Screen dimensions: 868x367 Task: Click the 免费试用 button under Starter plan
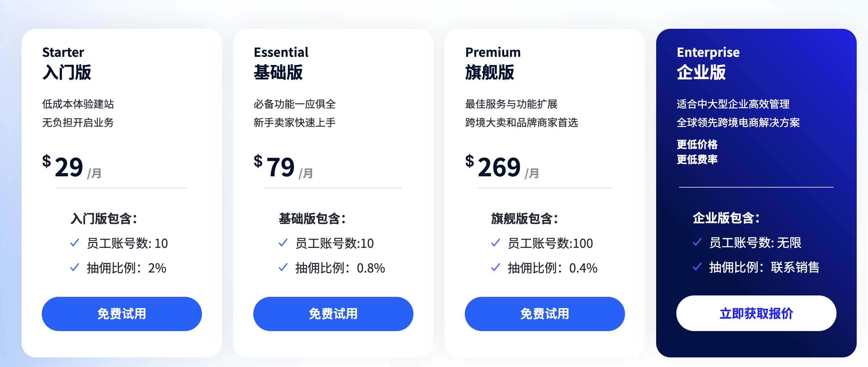(122, 313)
